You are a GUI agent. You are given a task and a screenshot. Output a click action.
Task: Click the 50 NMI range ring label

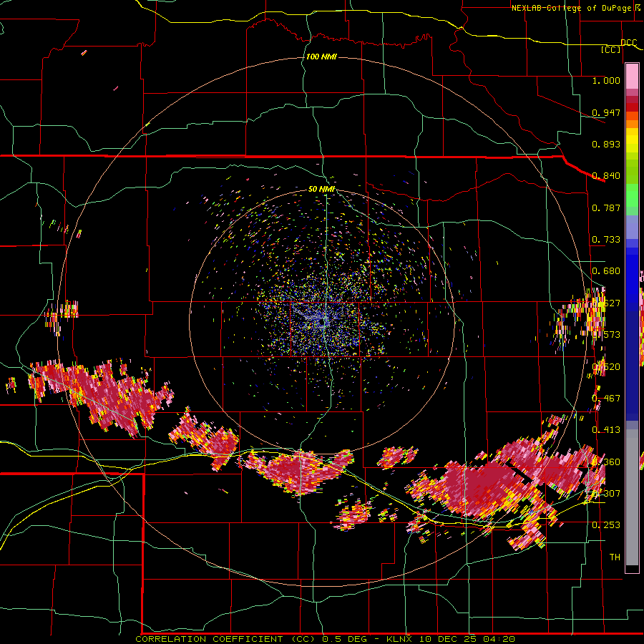pyautogui.click(x=321, y=190)
